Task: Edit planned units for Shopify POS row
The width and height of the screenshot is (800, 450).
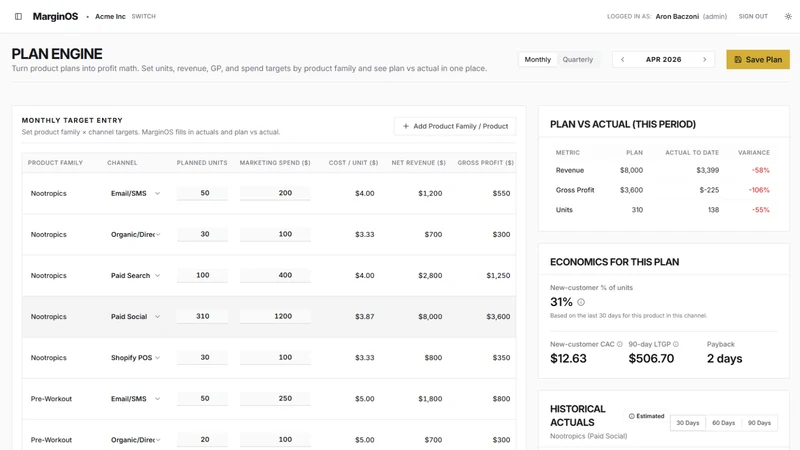Action: click(203, 358)
